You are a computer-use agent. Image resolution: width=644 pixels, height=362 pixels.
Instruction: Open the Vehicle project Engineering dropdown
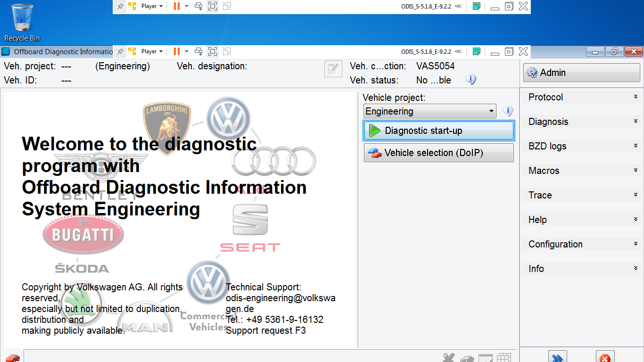tap(430, 111)
